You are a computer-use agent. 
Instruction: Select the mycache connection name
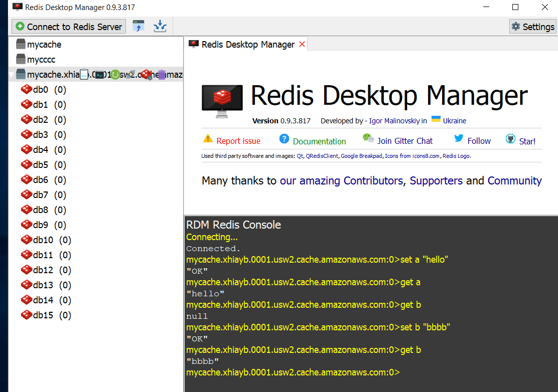[44, 45]
